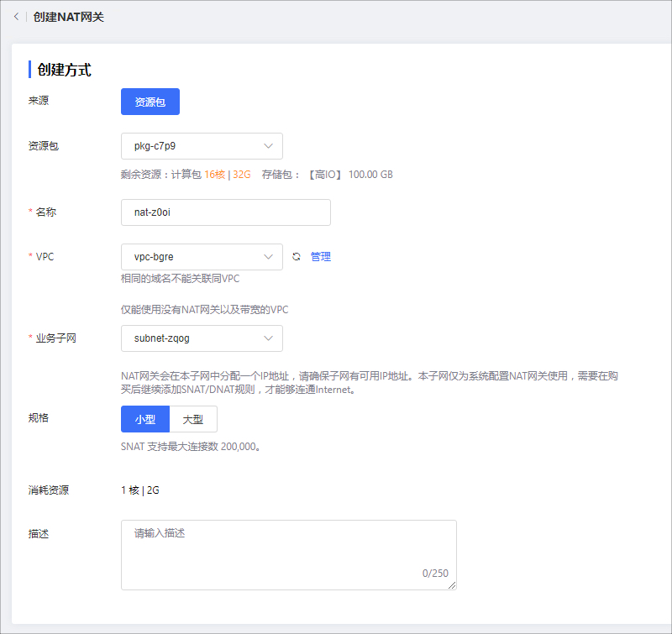
Task: Choose 资源包 as the source
Action: pyautogui.click(x=150, y=102)
